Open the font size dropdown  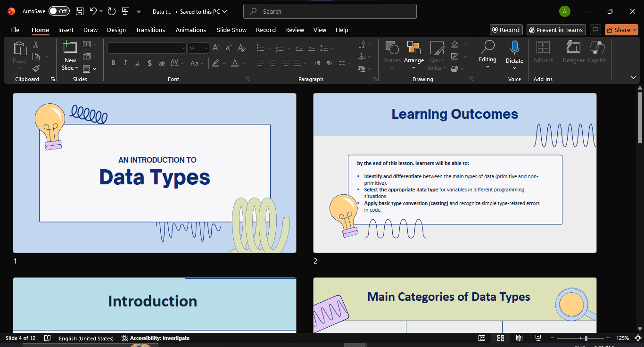coord(206,48)
